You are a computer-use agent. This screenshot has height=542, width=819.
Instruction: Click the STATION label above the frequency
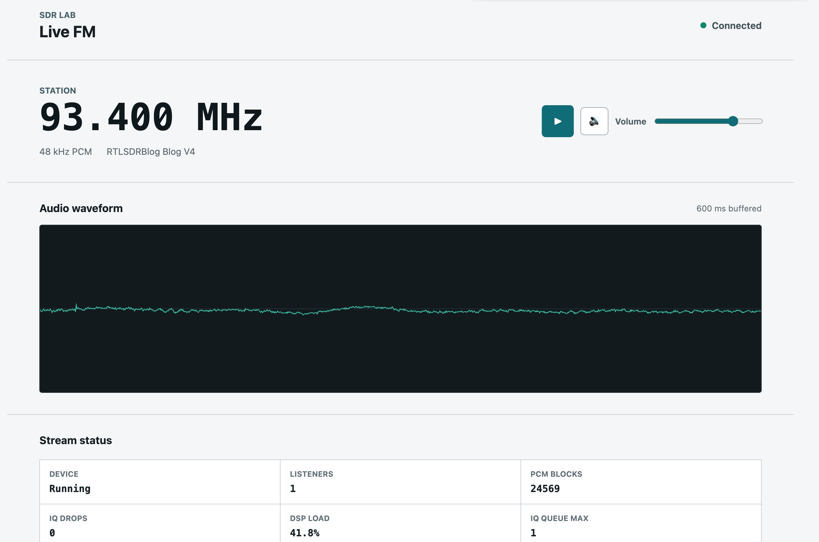[57, 91]
